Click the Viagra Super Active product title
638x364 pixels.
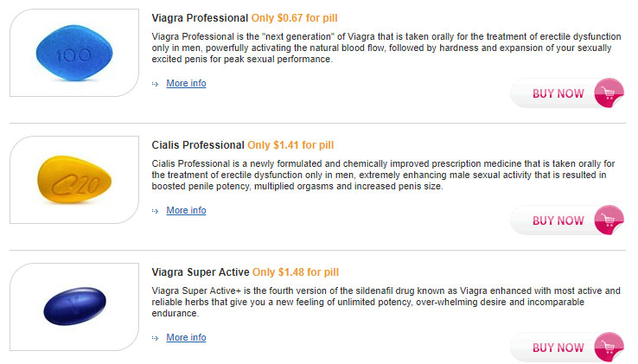(x=201, y=271)
